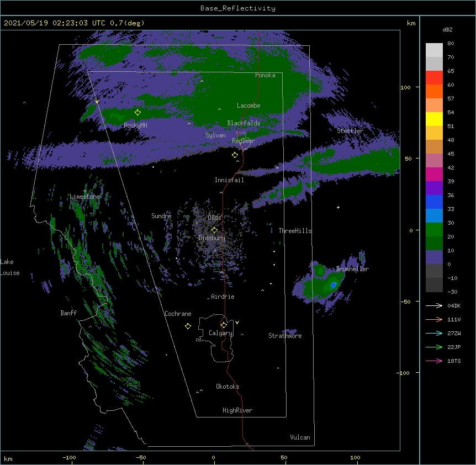Click the Calgary city label
The image size is (476, 465).
(x=220, y=333)
